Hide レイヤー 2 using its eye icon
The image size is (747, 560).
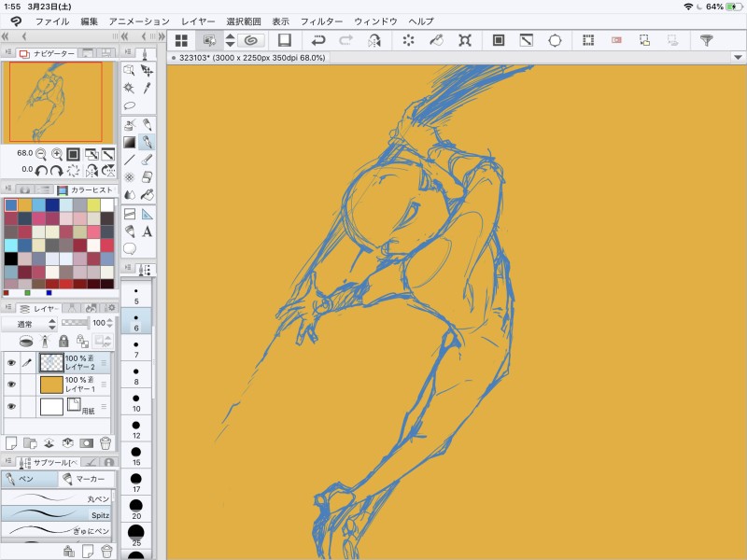click(x=11, y=361)
